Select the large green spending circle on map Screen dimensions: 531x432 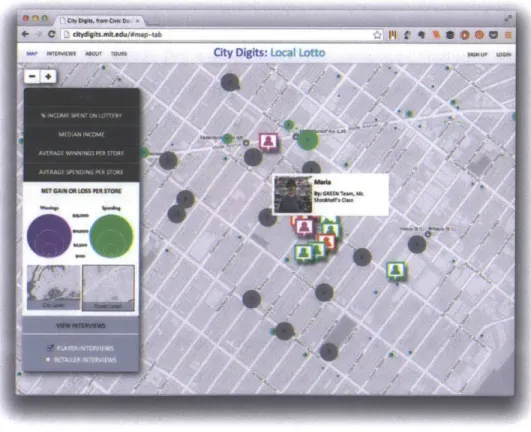(x=307, y=139)
